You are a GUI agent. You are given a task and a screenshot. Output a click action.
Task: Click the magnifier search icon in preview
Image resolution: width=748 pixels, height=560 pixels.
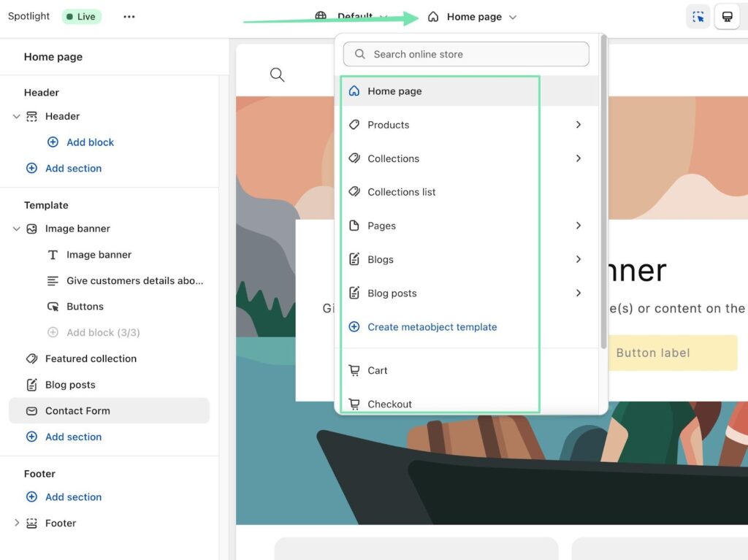(277, 74)
